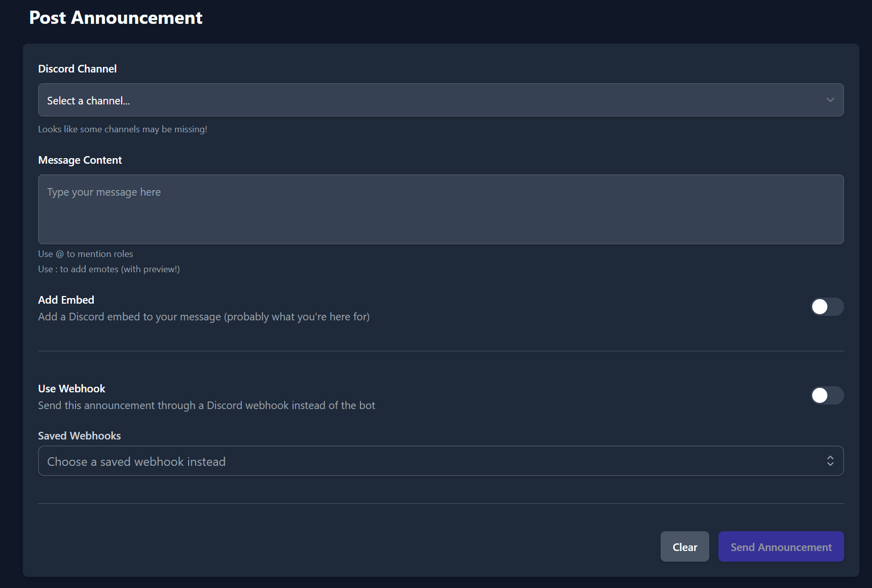Screen dimensions: 872x588
Task: Click the up-down arrows on Saved Webhooks selector
Action: [830, 461]
